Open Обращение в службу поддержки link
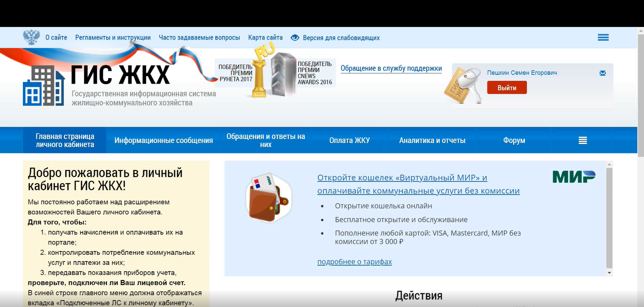 [x=391, y=68]
